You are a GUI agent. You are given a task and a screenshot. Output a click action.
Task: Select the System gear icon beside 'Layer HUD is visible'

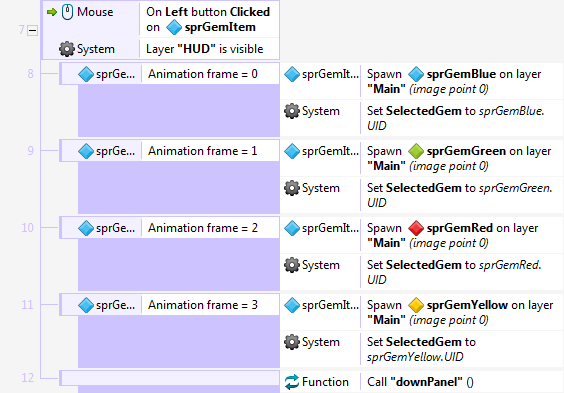tap(67, 49)
